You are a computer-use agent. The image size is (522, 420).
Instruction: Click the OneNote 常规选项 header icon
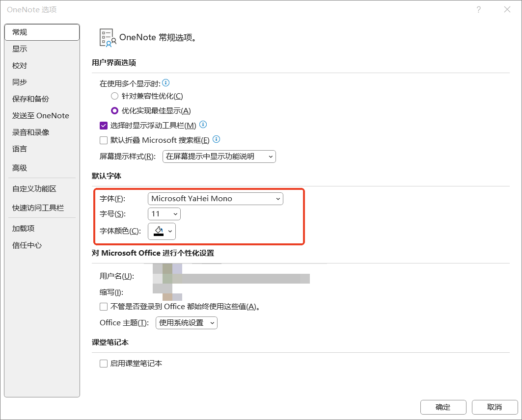[x=108, y=38]
